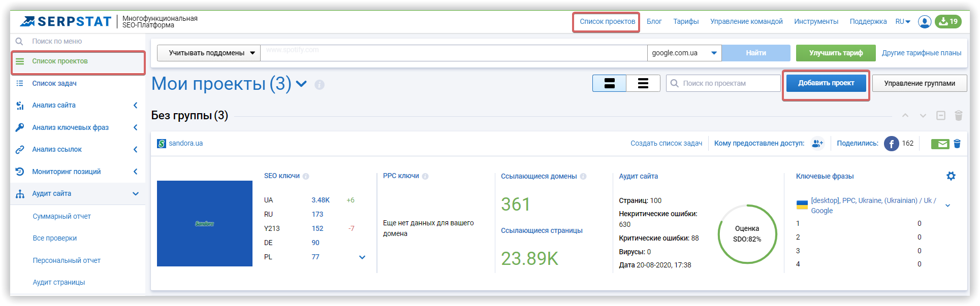This screenshot has height=306, width=980.
Task: Open Аудит страницы in sidebar
Action: click(58, 282)
